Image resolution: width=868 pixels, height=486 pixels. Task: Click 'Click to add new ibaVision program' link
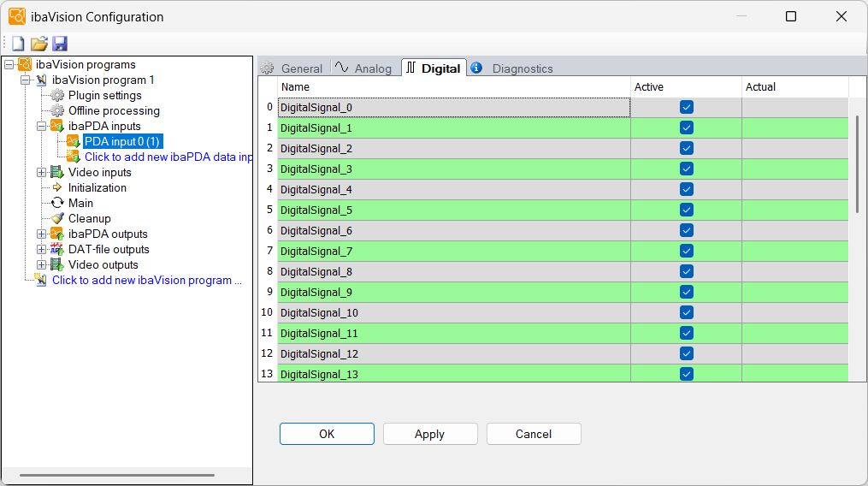tap(147, 280)
